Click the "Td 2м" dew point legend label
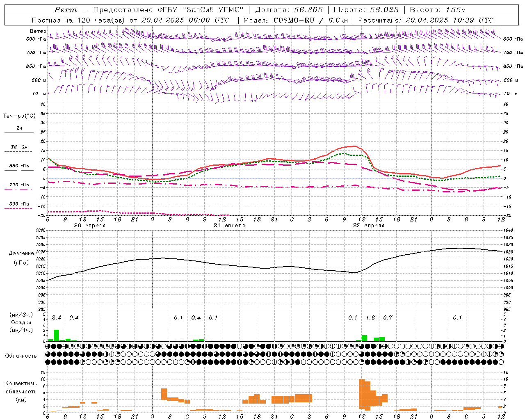This screenshot has width=525, height=420. [x=19, y=147]
